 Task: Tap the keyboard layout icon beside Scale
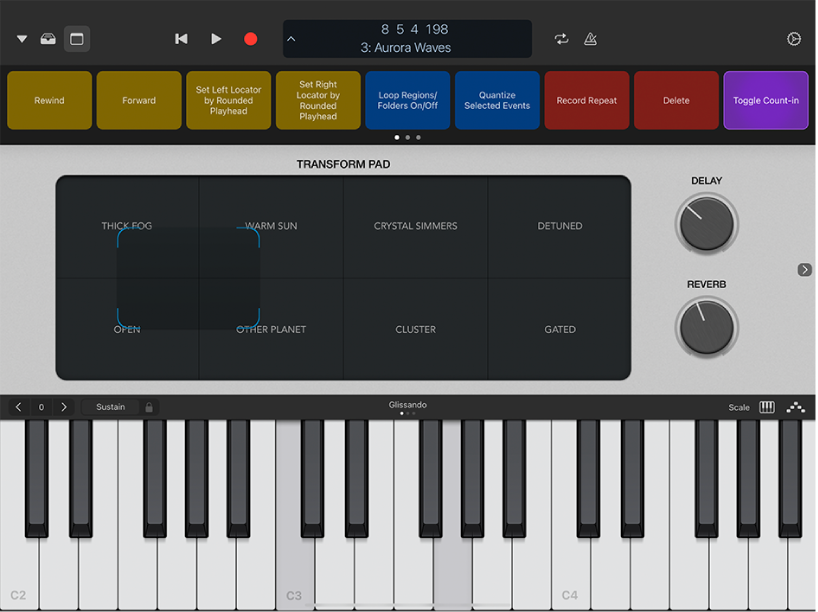(x=766, y=407)
